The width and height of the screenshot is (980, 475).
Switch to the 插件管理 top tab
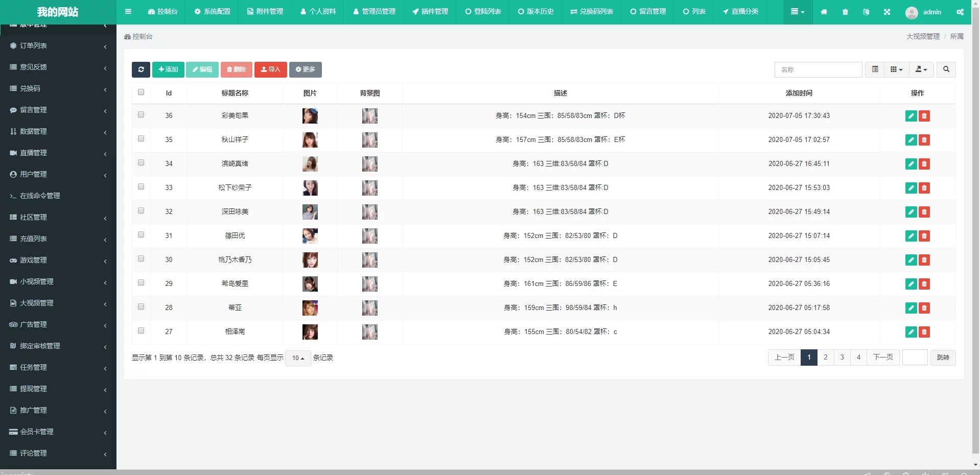(x=430, y=12)
